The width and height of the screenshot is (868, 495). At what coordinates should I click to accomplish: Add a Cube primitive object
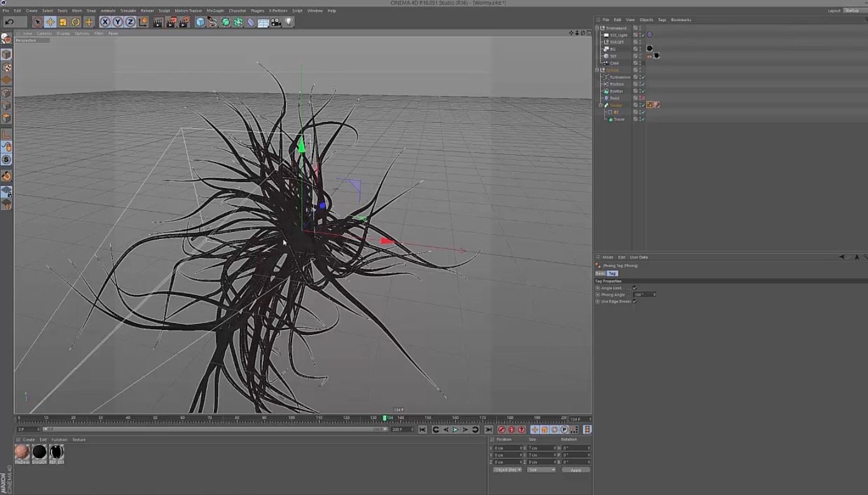(x=200, y=22)
